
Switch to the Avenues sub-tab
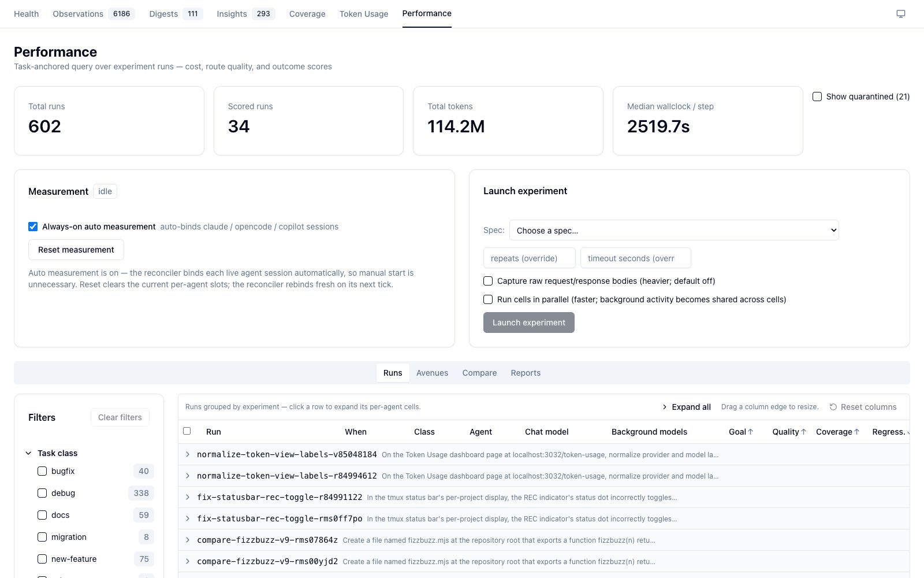coord(433,373)
